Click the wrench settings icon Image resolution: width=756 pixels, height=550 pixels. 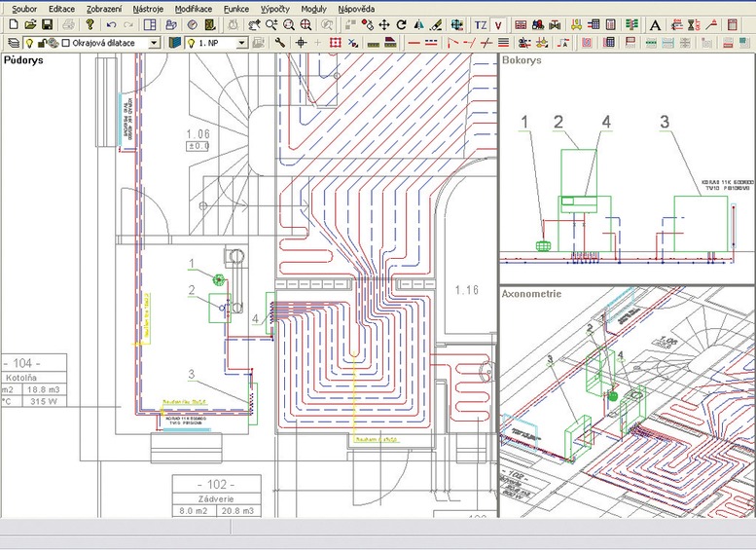(x=280, y=43)
